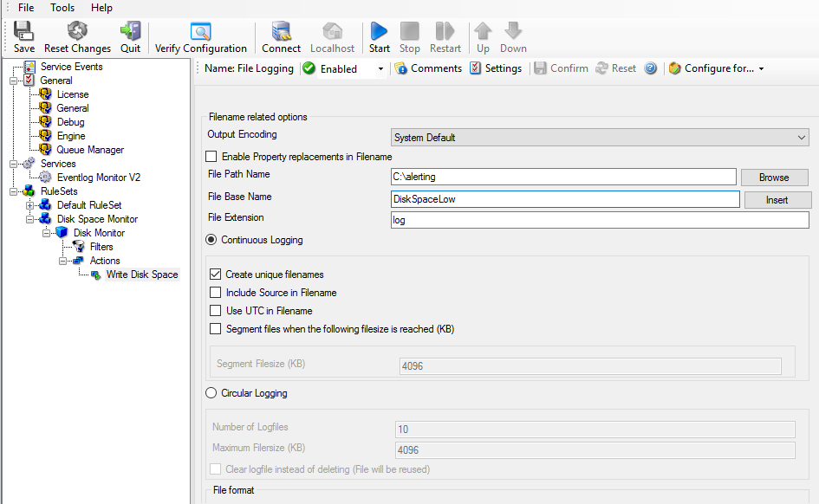The image size is (819, 504).
Task: Click the File Base Name field
Action: [x=564, y=199]
